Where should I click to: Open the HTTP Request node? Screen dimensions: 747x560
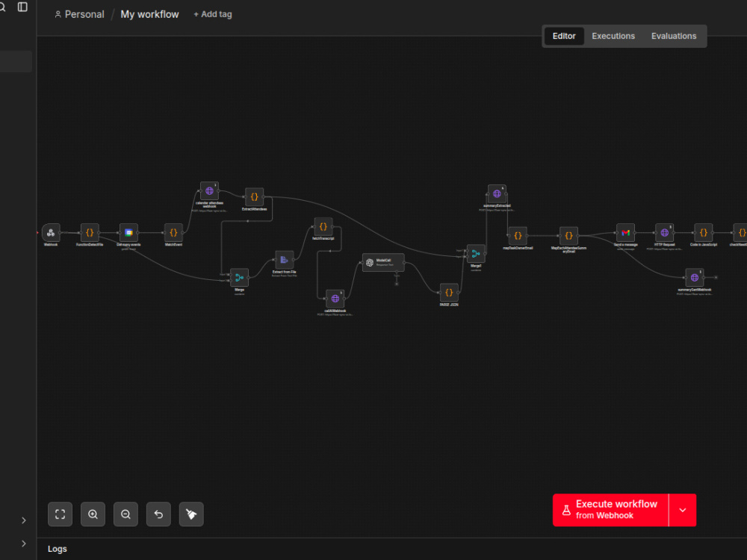coord(665,233)
